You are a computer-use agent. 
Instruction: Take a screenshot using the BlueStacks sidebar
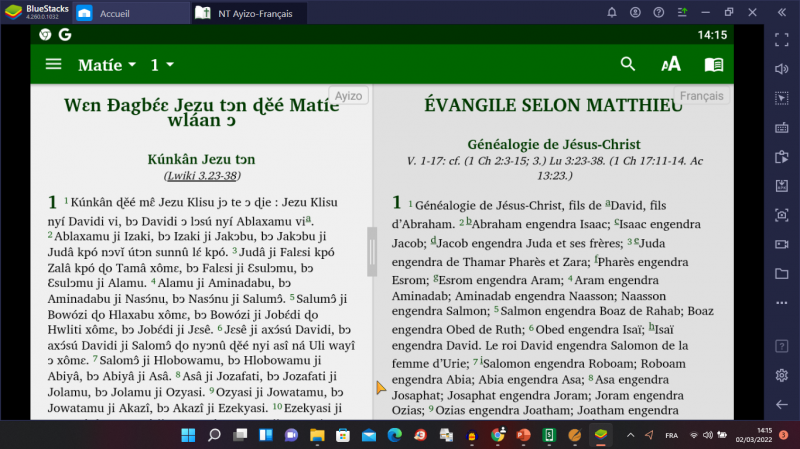[782, 215]
